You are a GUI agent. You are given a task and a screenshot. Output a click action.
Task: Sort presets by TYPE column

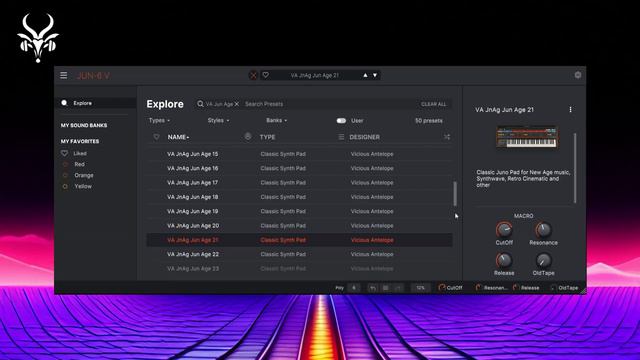tap(267, 137)
